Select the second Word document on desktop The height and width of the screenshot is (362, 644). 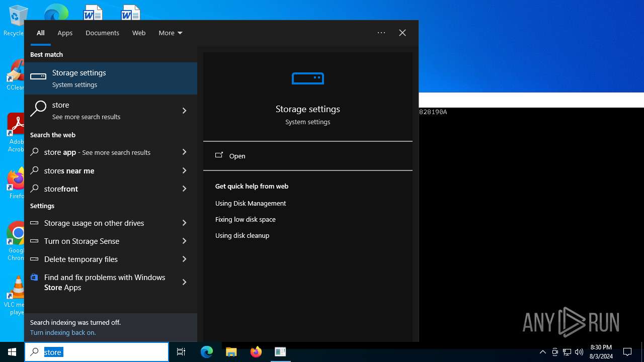pyautogui.click(x=131, y=12)
